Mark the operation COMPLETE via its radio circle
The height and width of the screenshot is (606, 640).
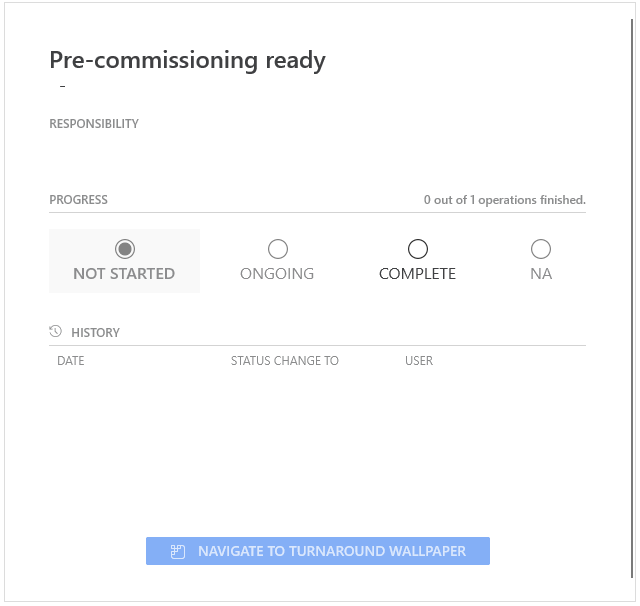(418, 249)
